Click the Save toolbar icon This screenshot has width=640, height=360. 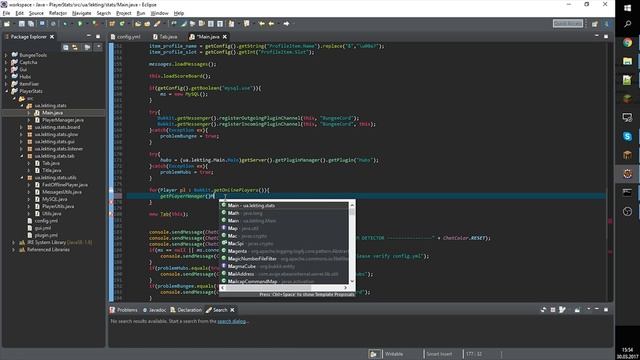(22, 24)
